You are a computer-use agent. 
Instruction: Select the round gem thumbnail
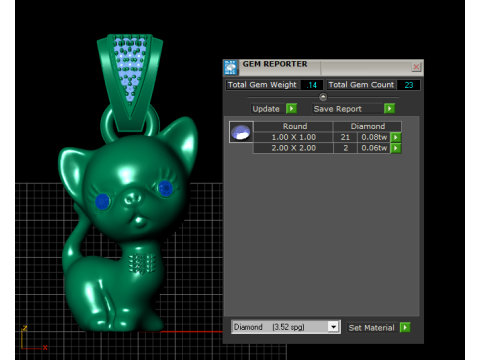pos(241,132)
